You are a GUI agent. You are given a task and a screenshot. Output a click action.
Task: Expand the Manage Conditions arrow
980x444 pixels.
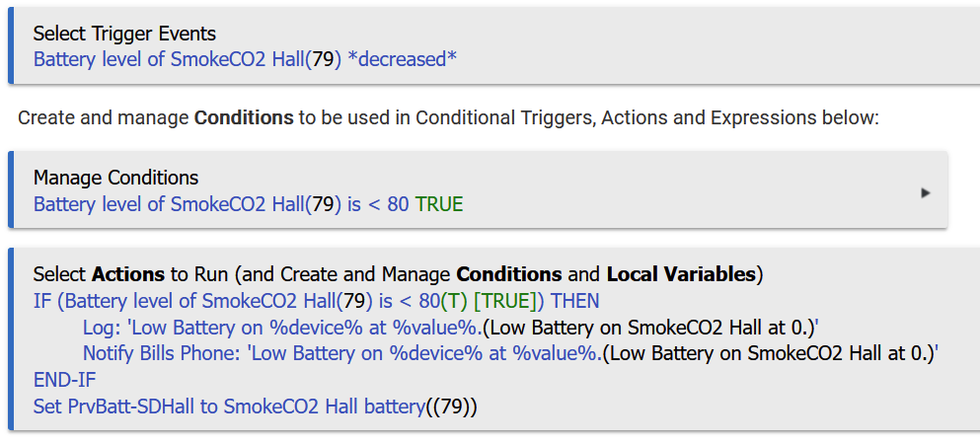tap(926, 193)
